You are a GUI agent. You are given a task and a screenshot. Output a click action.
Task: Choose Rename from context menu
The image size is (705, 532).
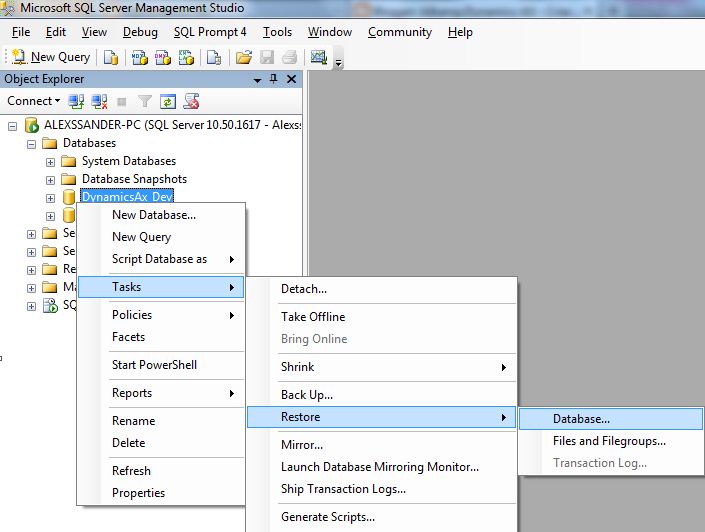click(162, 420)
